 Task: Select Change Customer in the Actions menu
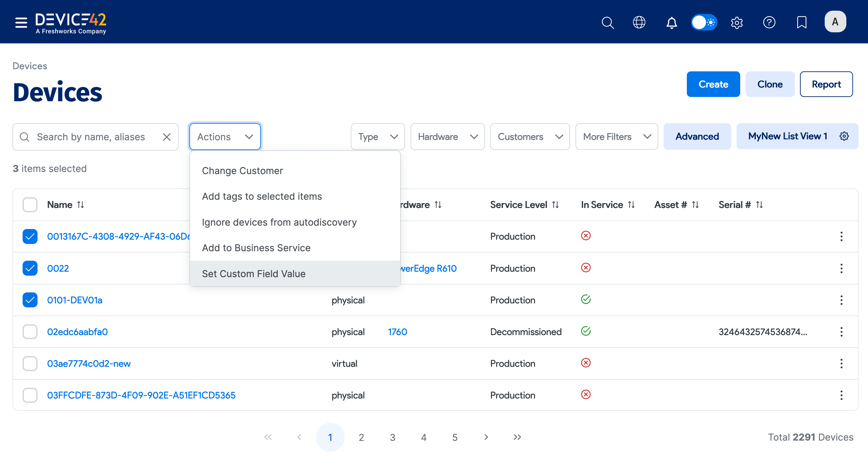[242, 170]
